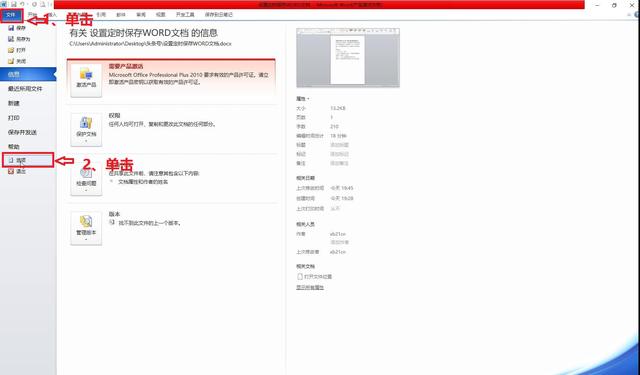Open 最近所用文件 (Recent files)
This screenshot has width=640, height=375.
25,89
